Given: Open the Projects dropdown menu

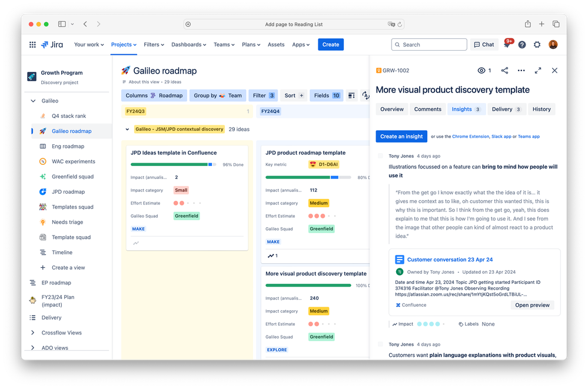Looking at the screenshot, I should click(x=124, y=45).
